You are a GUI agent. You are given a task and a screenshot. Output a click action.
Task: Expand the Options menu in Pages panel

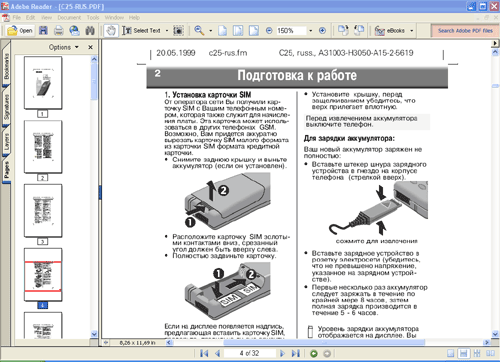click(64, 47)
